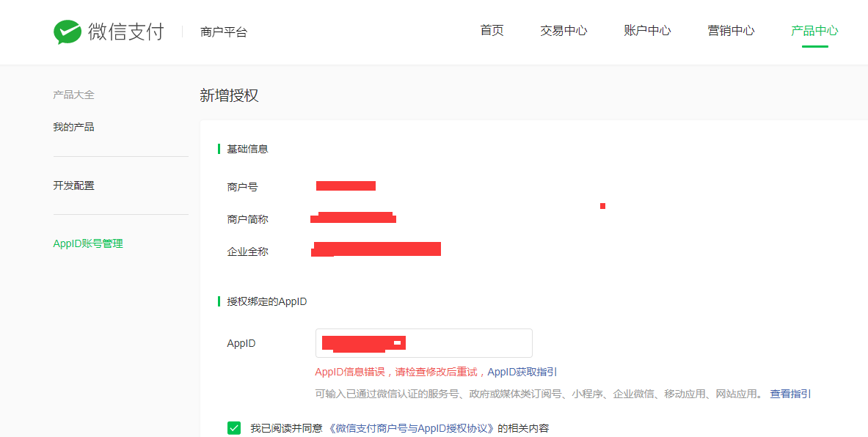
Task: Open the 首页 tab
Action: tap(492, 30)
